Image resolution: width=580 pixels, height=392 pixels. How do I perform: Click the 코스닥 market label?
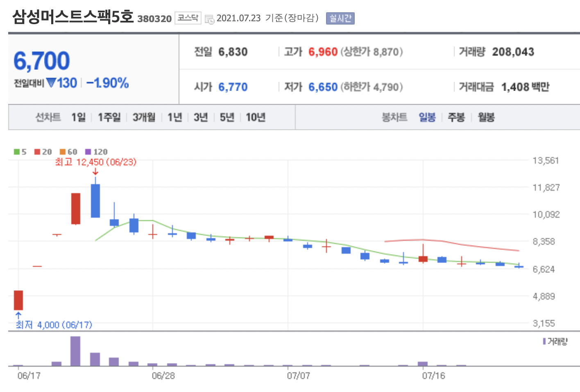click(188, 18)
